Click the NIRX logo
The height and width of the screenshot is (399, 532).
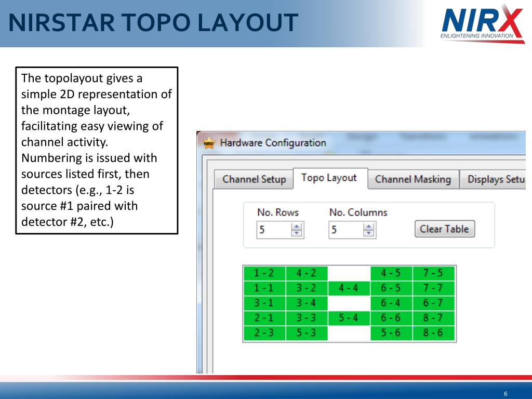click(483, 24)
